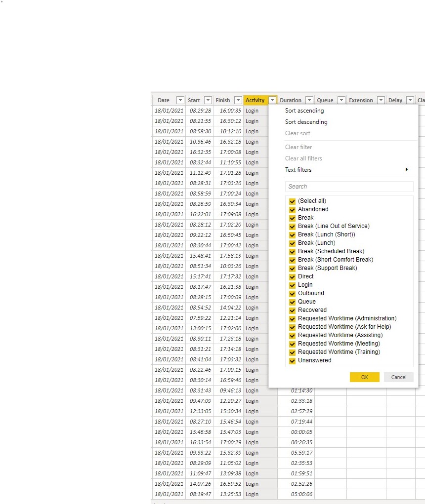The height and width of the screenshot is (504, 425).
Task: Open the Duration column filter dropdown
Action: coord(309,100)
